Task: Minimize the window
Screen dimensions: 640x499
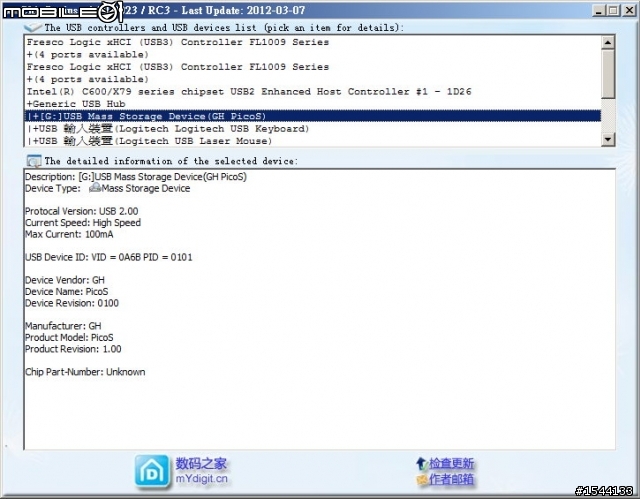Action: click(x=598, y=10)
